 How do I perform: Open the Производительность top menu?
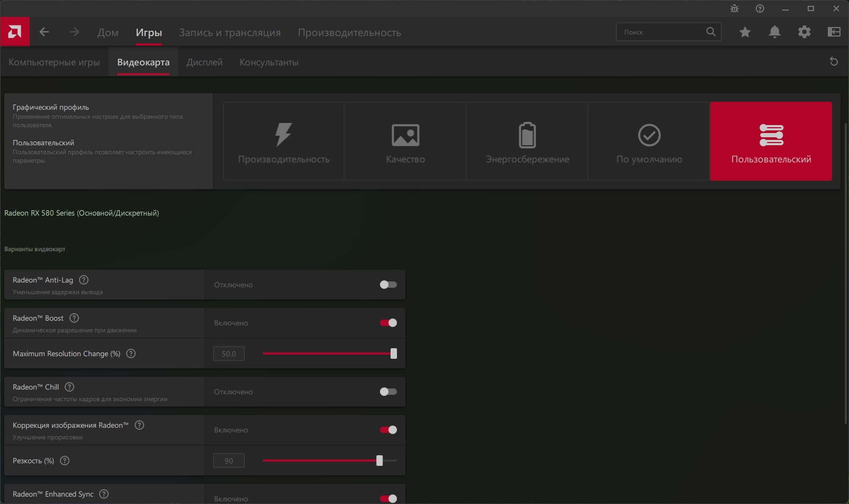pos(349,32)
